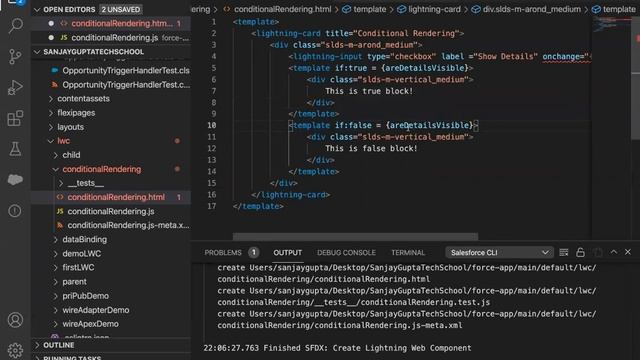Click the 2 UNSAVED badge

point(121,9)
